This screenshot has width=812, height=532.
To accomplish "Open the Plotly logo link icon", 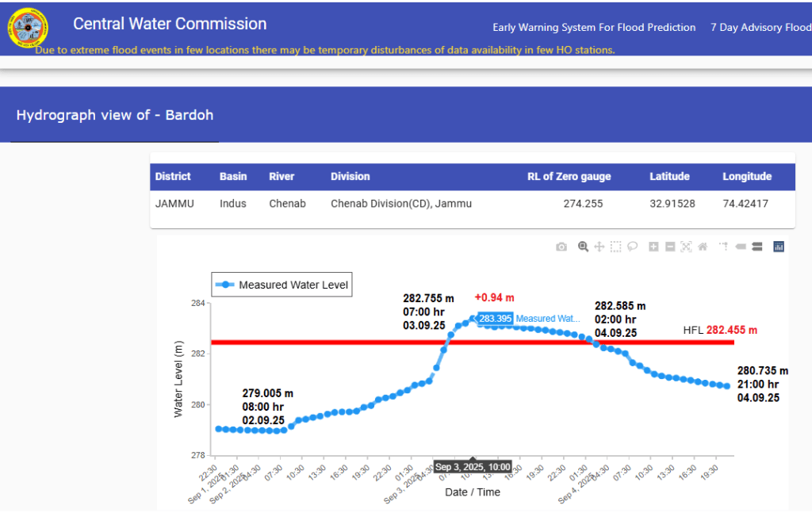I will click(x=778, y=247).
